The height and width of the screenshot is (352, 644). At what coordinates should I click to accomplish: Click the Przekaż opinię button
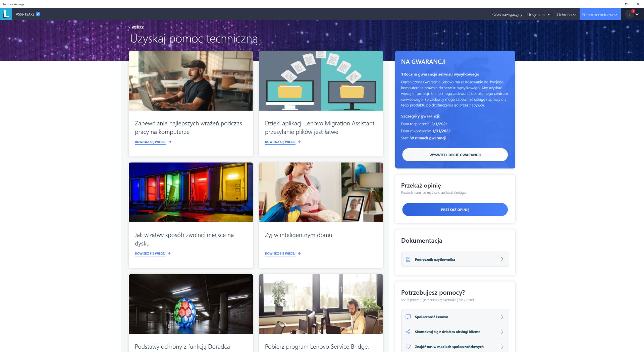(455, 210)
